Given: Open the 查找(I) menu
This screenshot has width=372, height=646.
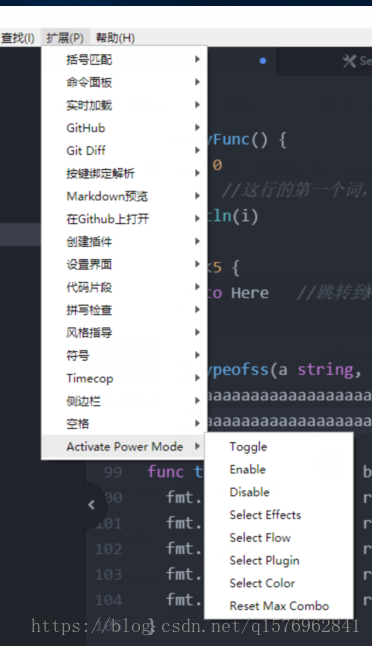Looking at the screenshot, I should coord(18,38).
